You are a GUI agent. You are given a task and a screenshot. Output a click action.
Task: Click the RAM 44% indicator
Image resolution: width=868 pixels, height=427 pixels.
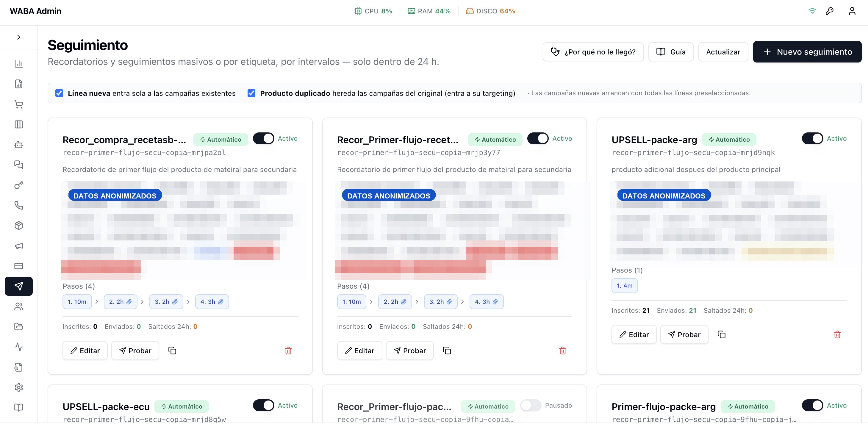point(429,11)
